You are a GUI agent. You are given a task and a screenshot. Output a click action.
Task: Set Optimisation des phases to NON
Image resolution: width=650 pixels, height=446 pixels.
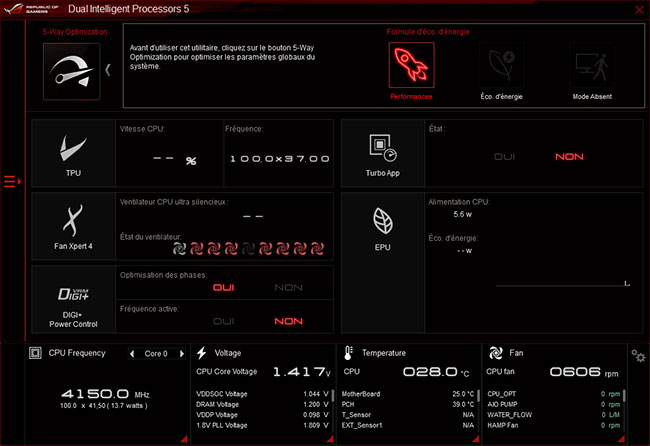pyautogui.click(x=289, y=288)
